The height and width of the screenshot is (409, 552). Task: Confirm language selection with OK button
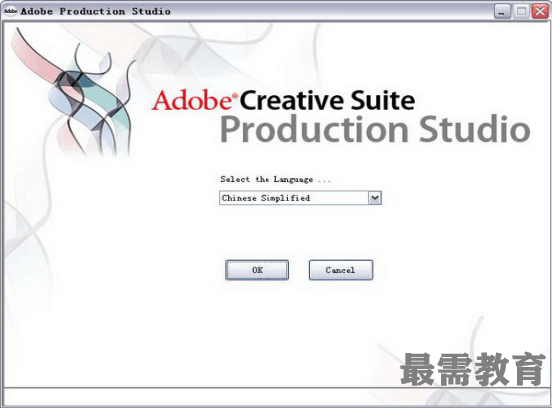click(x=257, y=270)
